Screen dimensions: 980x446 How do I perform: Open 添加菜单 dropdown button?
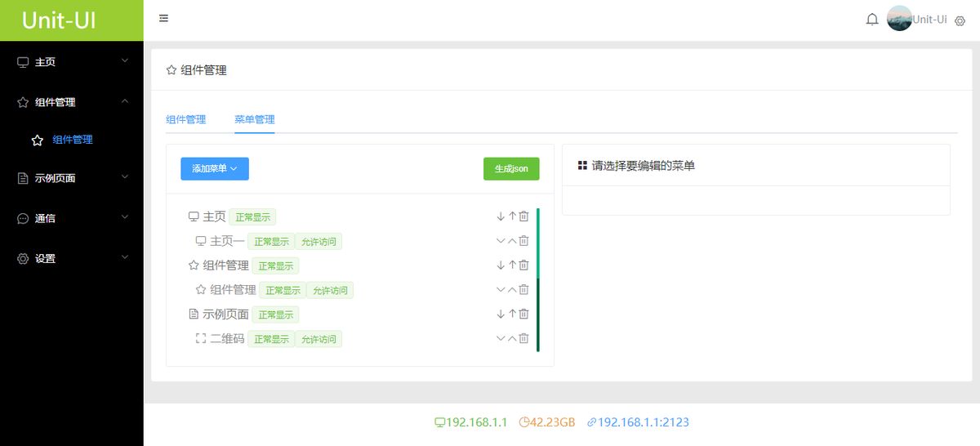215,168
